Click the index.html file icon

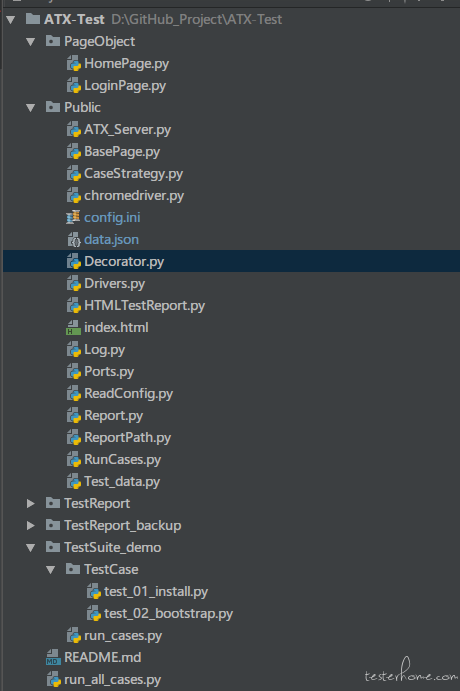(73, 327)
